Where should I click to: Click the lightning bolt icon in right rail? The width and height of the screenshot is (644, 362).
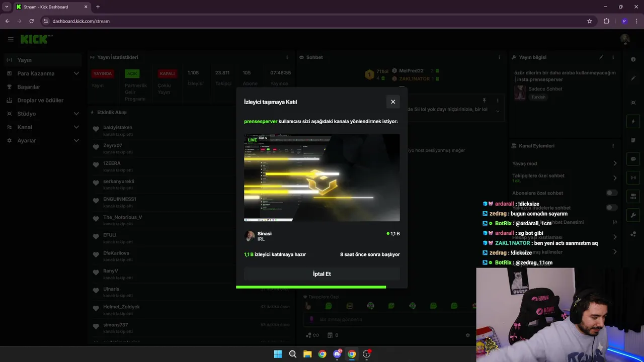coord(633,122)
